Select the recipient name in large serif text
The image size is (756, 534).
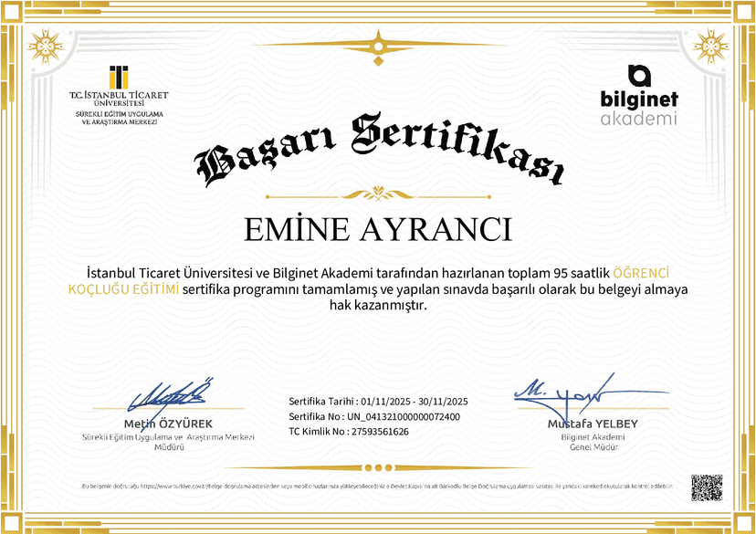(x=378, y=229)
